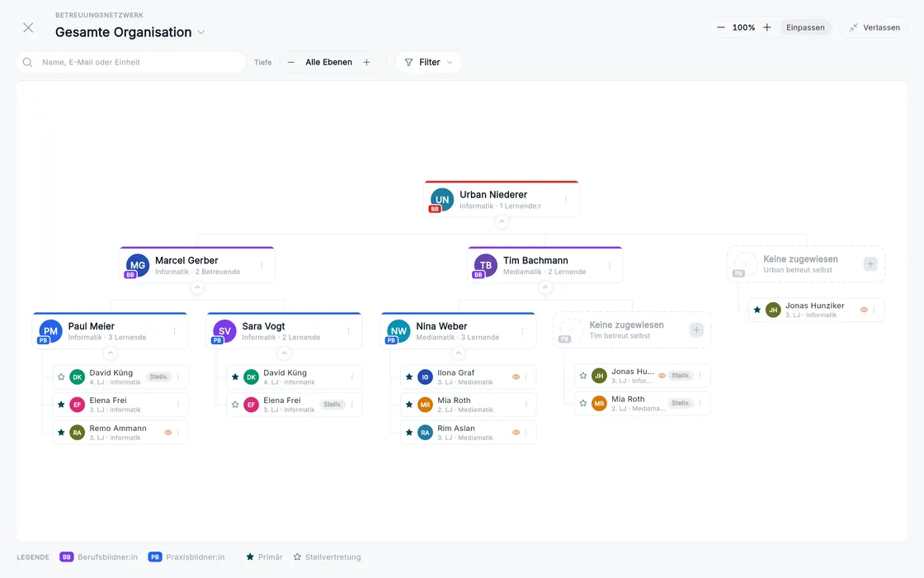
Task: Click the Einpassen button
Action: pyautogui.click(x=805, y=28)
